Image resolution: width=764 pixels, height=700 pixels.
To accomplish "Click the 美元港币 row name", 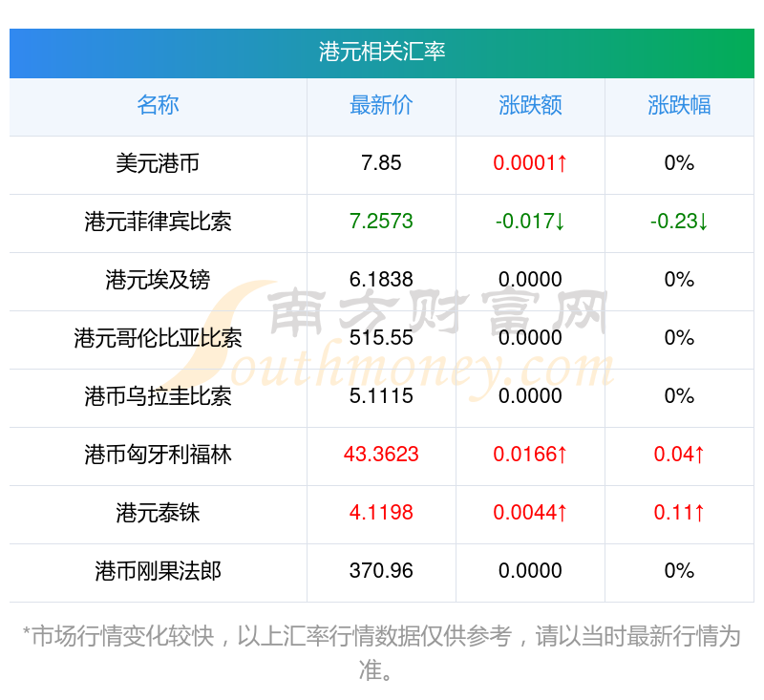I will (158, 163).
